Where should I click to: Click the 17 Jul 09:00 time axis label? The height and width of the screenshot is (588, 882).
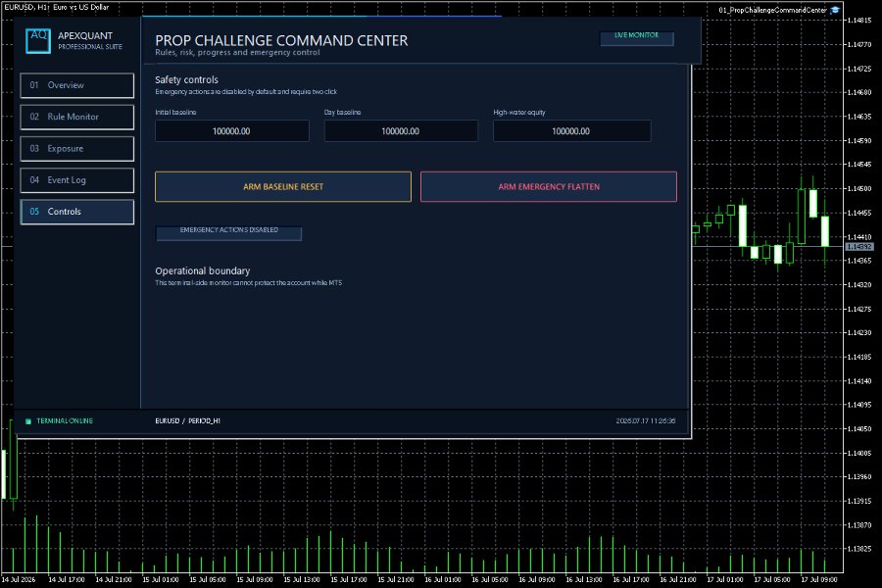[819, 579]
